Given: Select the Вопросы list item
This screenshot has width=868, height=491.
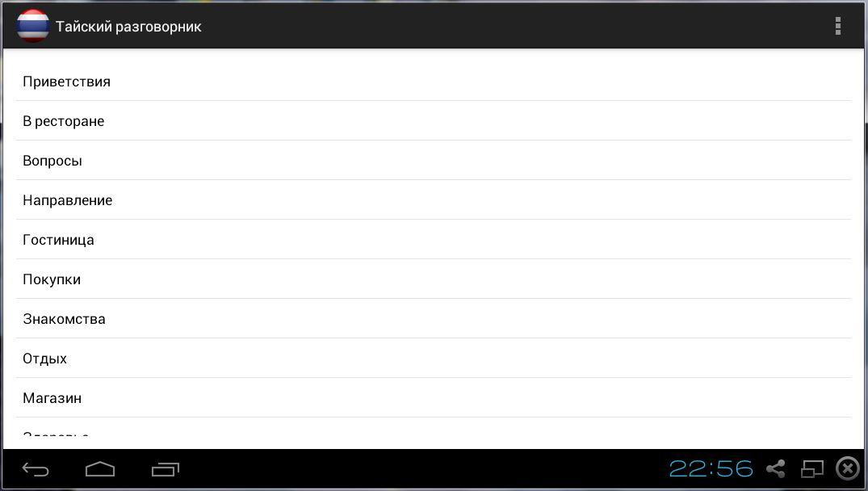Looking at the screenshot, I should pyautogui.click(x=434, y=161).
